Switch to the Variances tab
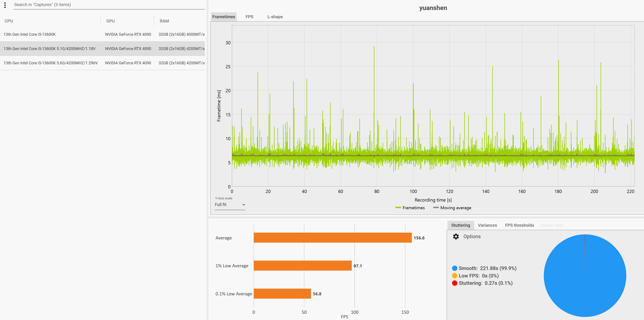Viewport: 644px width, 320px height. pyautogui.click(x=487, y=225)
